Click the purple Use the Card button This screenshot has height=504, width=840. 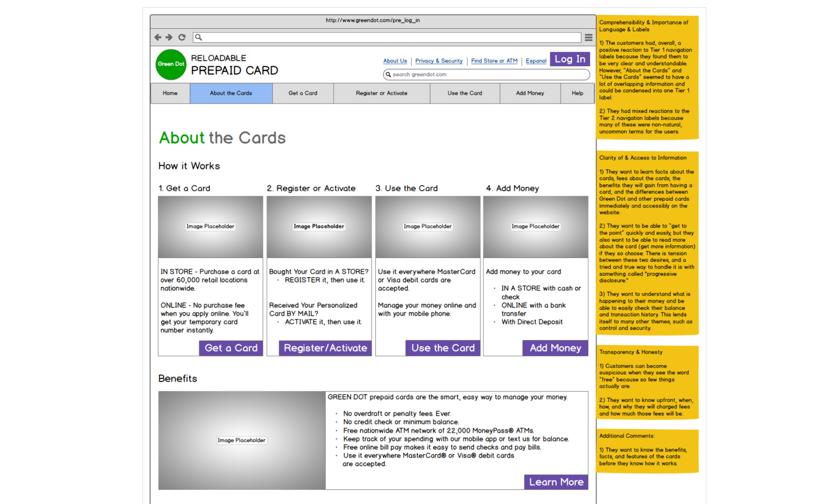[443, 348]
